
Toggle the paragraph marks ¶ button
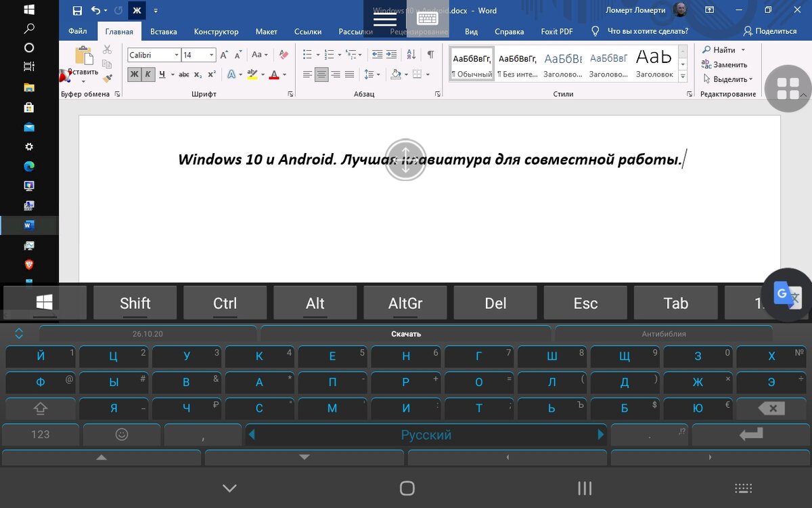click(x=431, y=55)
